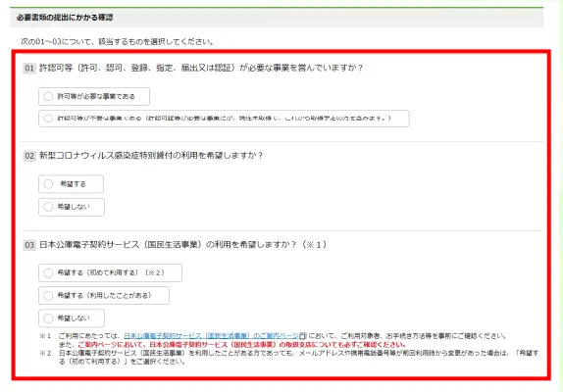The width and height of the screenshot is (563, 392).
Task: Choose 希望する for question 02
Action: coord(71,184)
